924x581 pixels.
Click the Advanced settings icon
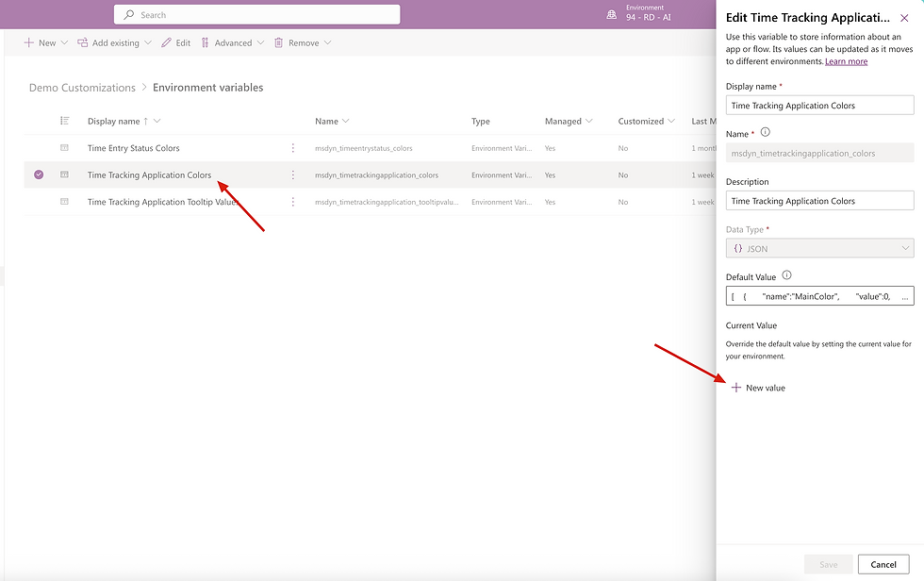(x=206, y=42)
